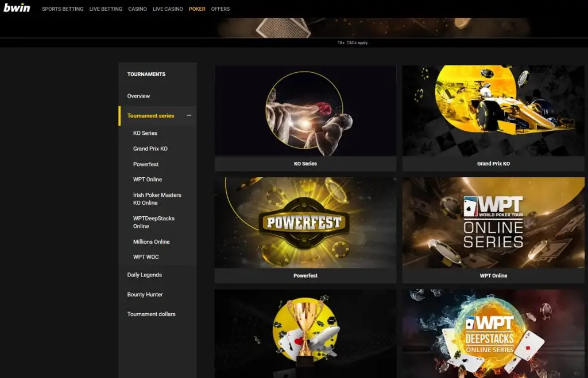
Task: Open the Offers page
Action: coord(220,9)
